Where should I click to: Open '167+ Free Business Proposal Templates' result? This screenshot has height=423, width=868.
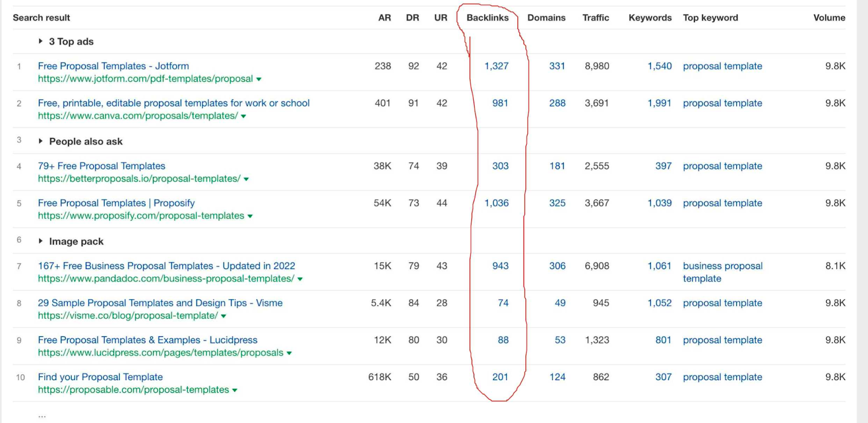(x=167, y=266)
